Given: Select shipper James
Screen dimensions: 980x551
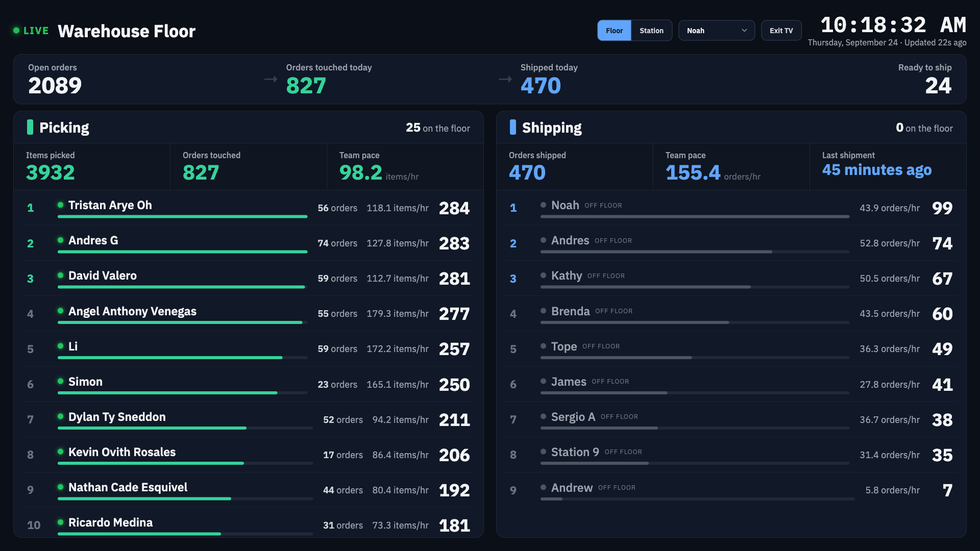Looking at the screenshot, I should [569, 382].
